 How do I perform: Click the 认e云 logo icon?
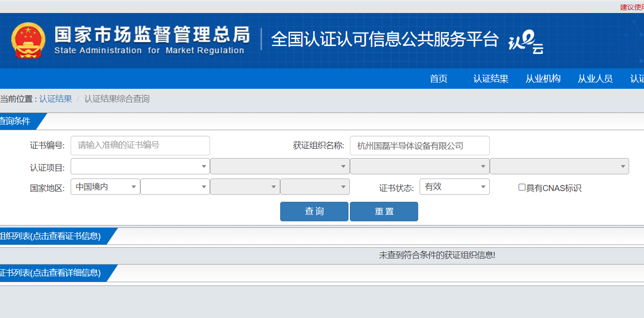coord(526,42)
